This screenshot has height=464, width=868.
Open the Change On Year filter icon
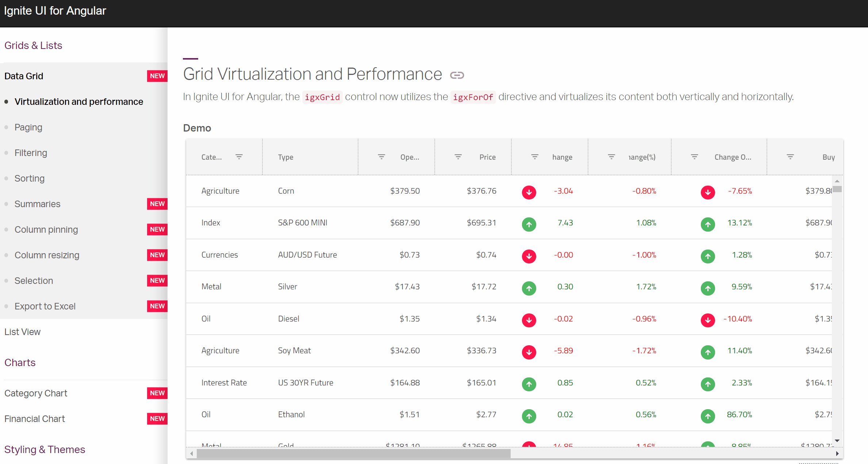coord(695,157)
